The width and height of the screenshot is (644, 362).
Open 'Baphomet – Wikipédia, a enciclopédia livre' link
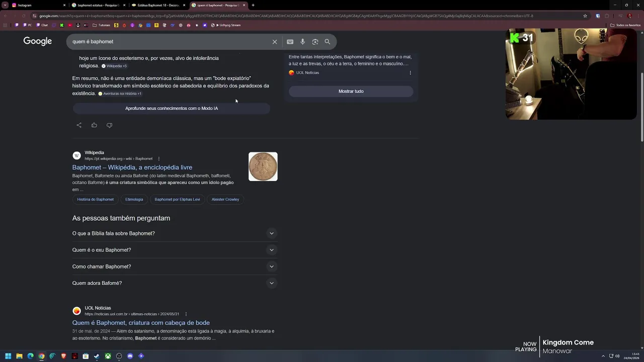[132, 167]
